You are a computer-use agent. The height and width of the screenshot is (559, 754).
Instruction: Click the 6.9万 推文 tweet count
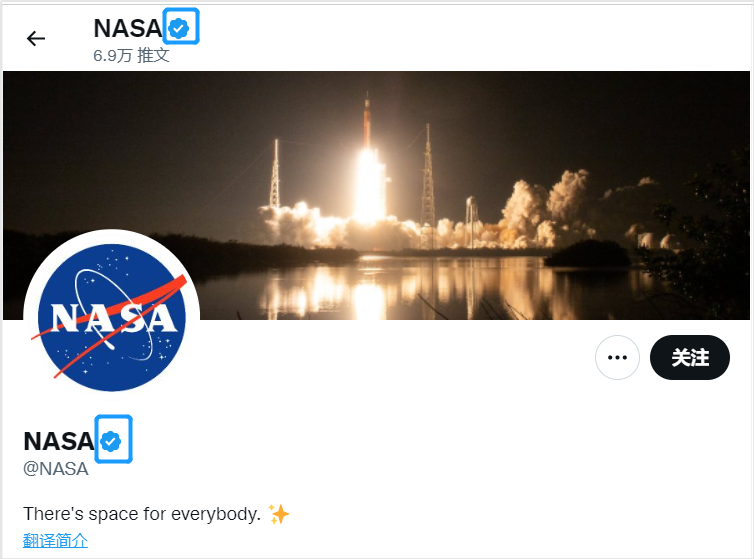pos(131,55)
